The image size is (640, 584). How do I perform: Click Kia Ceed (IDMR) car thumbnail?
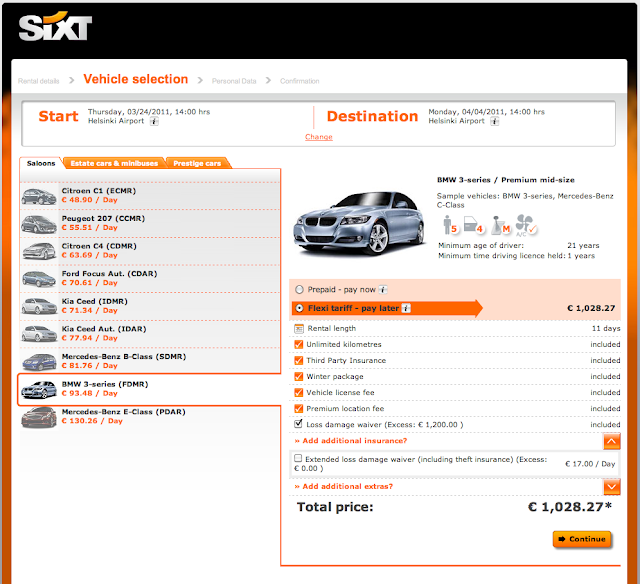click(39, 306)
